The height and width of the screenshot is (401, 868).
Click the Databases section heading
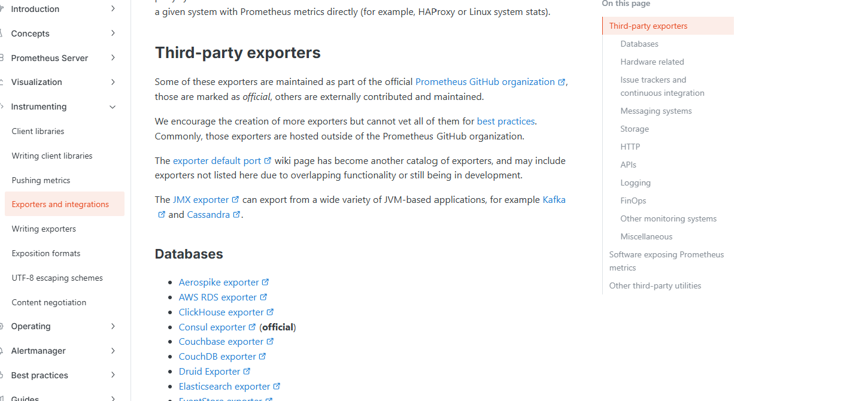pyautogui.click(x=189, y=254)
